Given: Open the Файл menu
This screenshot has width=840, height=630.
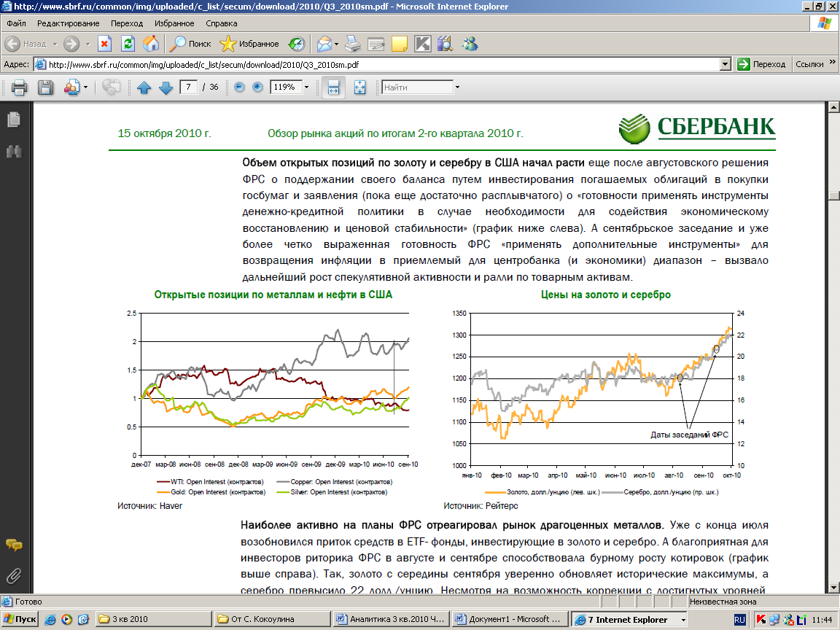Looking at the screenshot, I should tap(16, 23).
